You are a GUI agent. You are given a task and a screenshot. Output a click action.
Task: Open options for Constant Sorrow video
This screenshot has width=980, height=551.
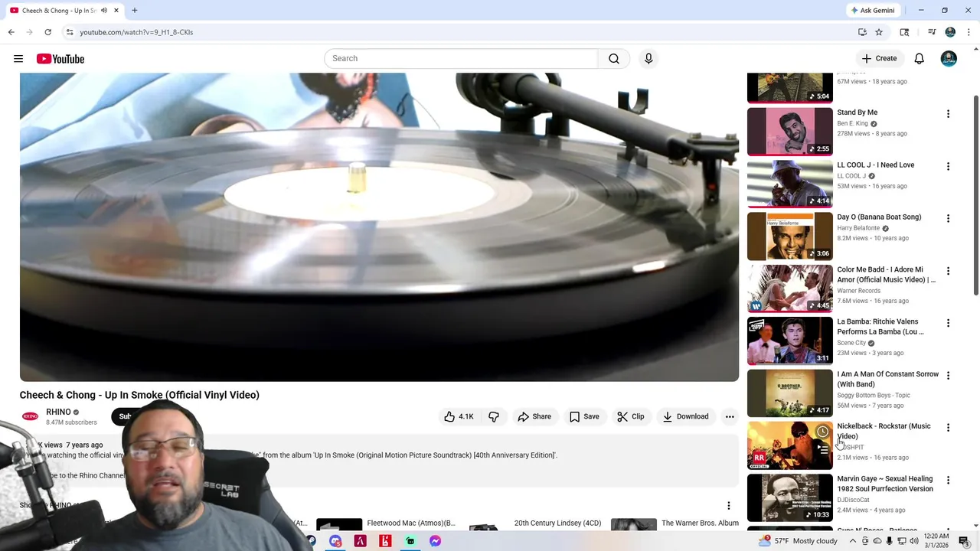pyautogui.click(x=948, y=376)
